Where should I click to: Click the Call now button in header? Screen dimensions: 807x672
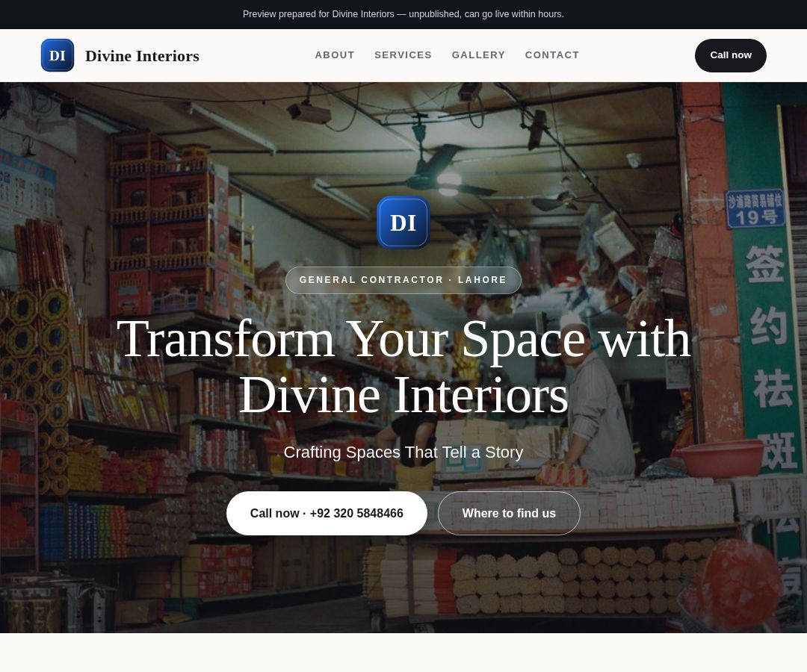[x=730, y=55]
